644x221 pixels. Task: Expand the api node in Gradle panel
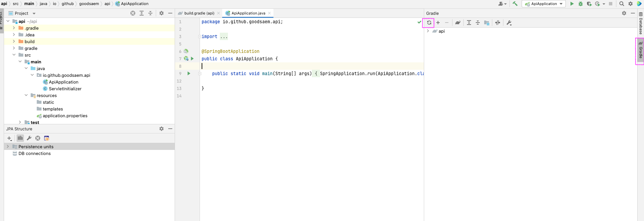click(x=428, y=31)
